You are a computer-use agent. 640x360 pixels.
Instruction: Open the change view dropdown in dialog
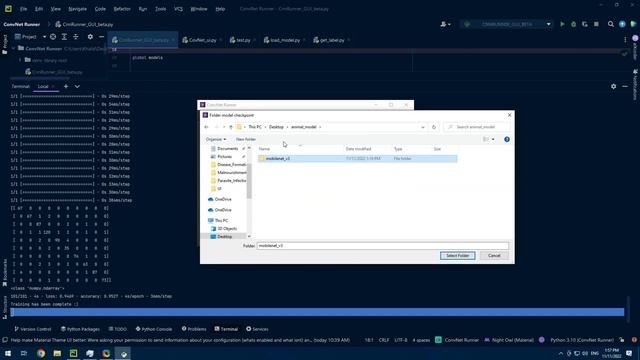tap(493, 139)
